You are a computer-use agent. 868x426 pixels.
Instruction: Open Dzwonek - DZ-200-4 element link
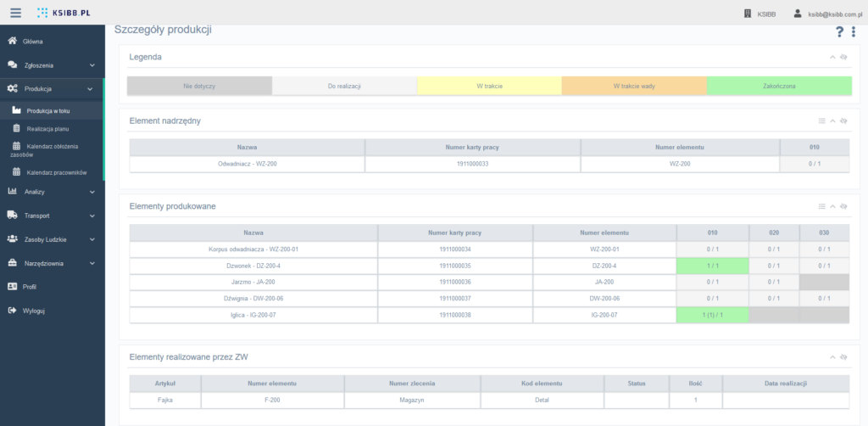(253, 266)
